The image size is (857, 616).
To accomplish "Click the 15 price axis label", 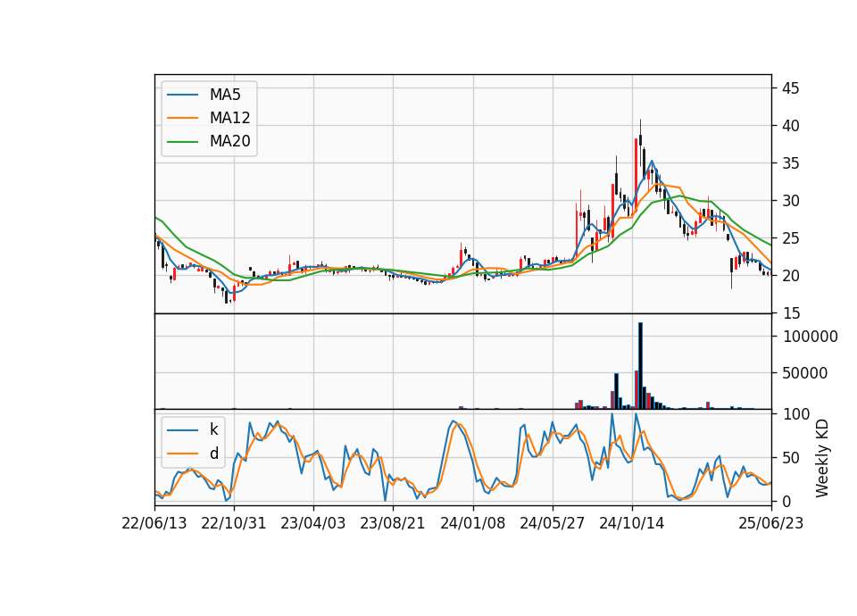I will [791, 313].
